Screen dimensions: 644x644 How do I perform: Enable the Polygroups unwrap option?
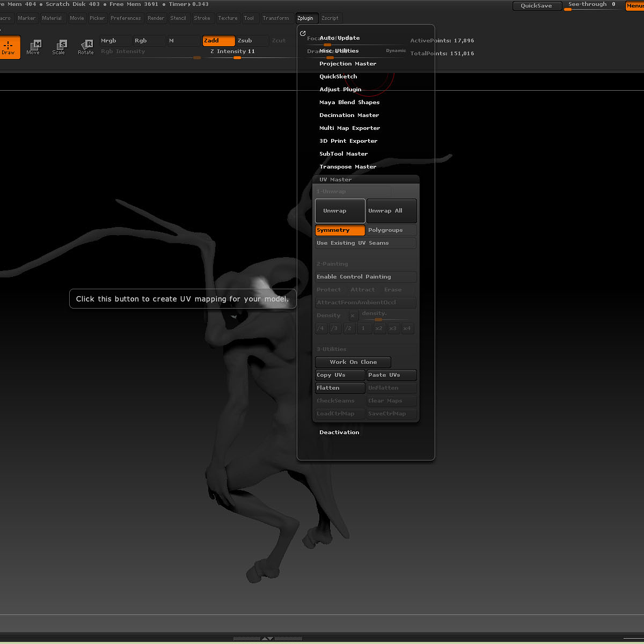[391, 230]
